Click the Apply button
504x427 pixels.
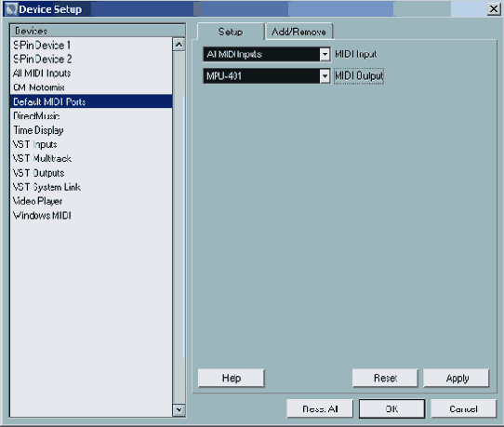[x=457, y=378]
